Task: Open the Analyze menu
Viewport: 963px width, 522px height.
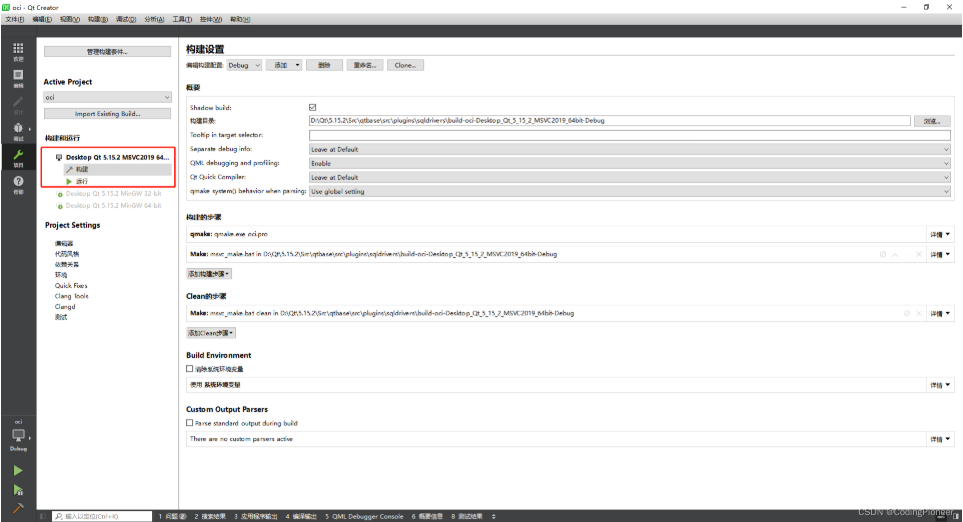Action: [154, 20]
